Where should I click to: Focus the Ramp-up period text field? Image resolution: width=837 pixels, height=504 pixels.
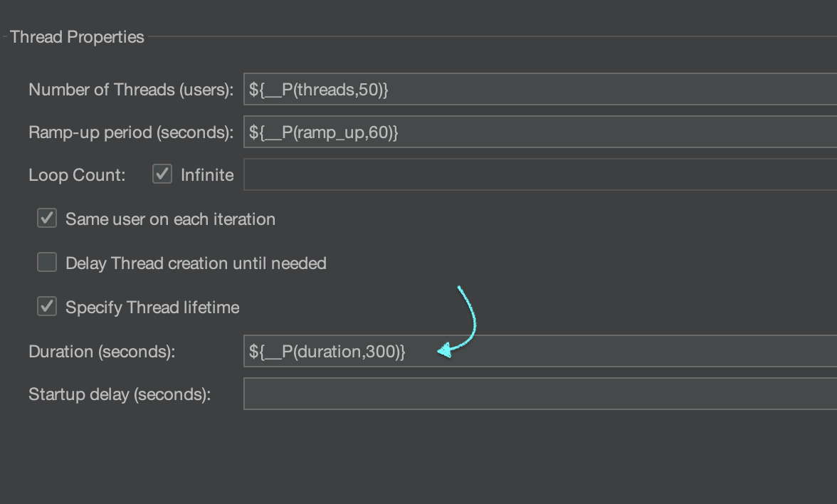click(539, 132)
